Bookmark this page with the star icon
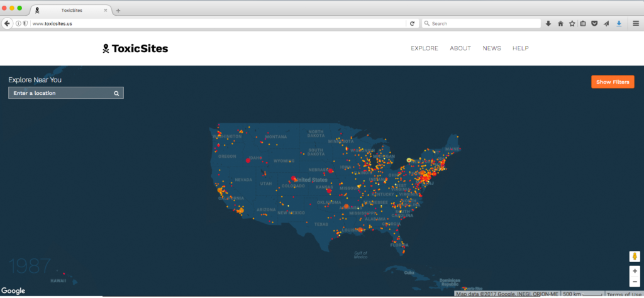 572,24
